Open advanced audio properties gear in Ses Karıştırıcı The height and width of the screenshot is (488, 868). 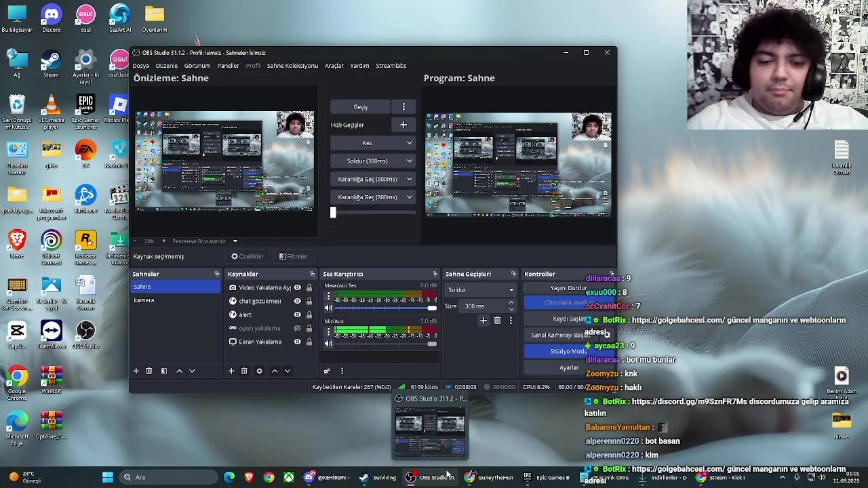[327, 371]
